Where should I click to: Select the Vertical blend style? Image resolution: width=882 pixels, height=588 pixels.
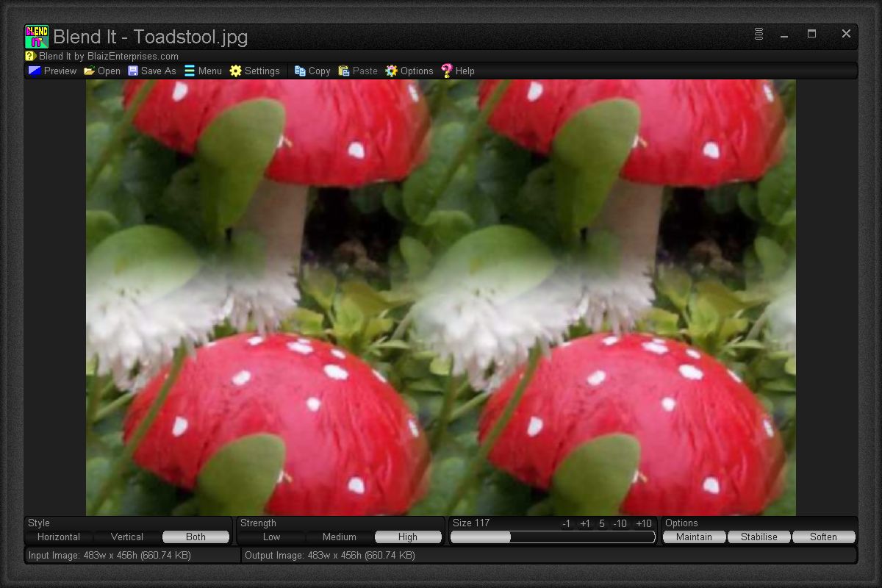point(127,537)
